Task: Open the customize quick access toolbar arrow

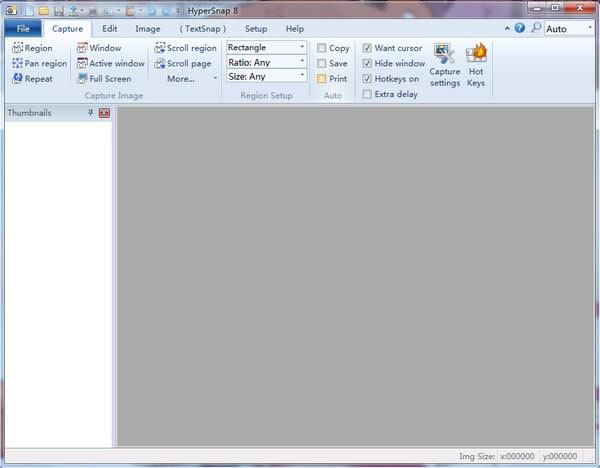Action: 178,11
